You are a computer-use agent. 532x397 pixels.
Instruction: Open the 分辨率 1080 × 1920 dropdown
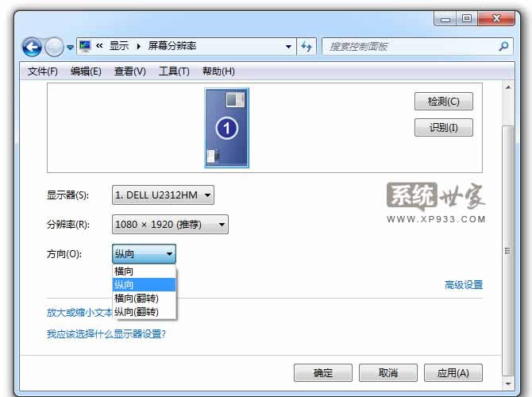170,225
